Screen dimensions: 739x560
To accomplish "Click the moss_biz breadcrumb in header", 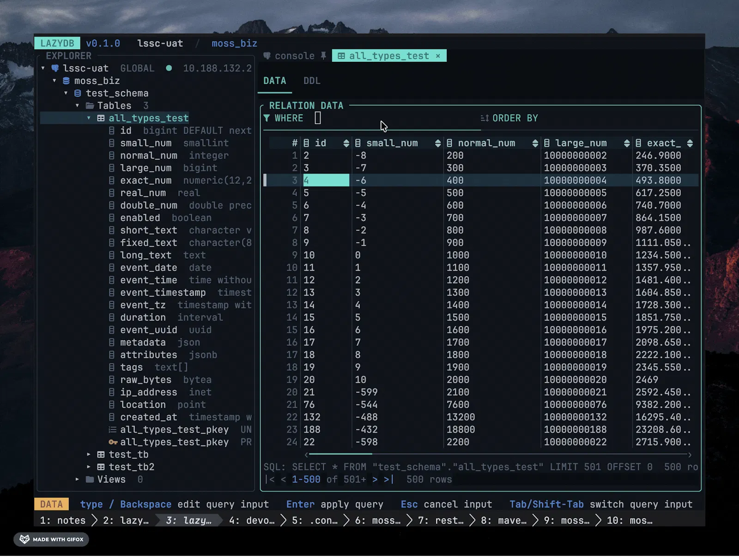I will [235, 43].
